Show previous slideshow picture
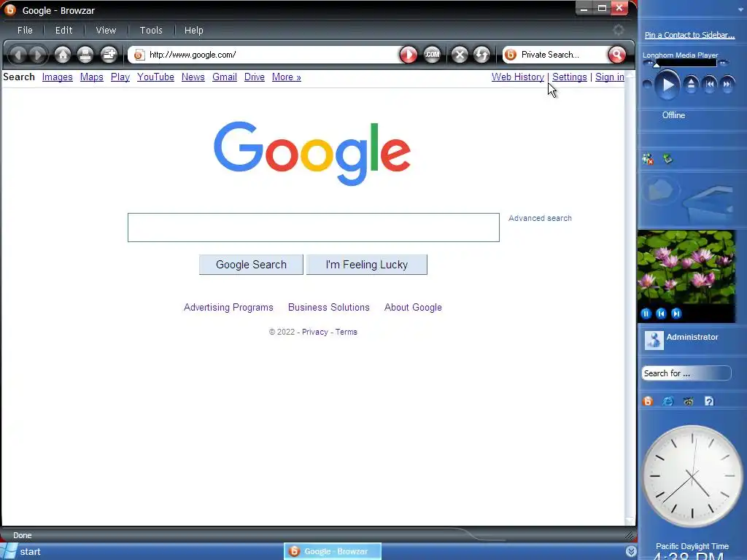Viewport: 747px width, 560px height. click(x=661, y=314)
